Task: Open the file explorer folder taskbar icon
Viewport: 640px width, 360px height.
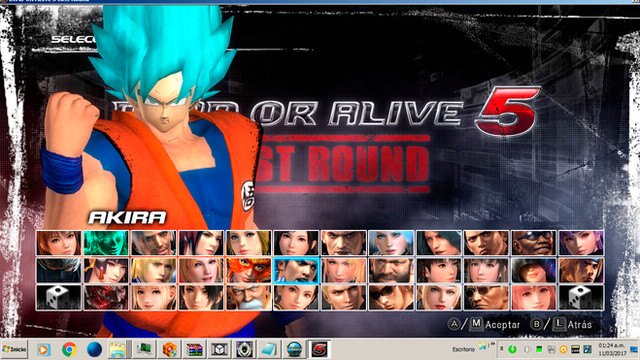Action: coord(117,350)
